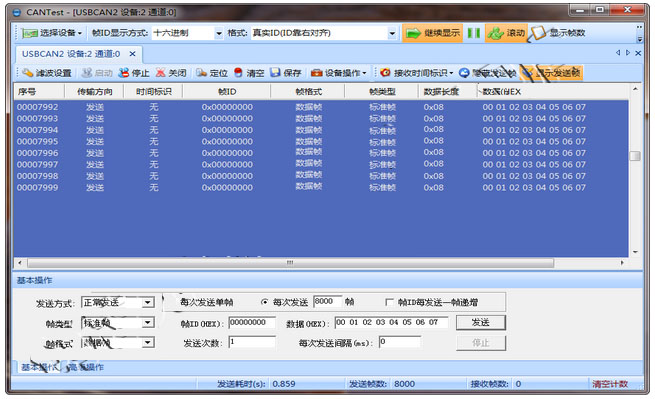The width and height of the screenshot is (655, 399).
Task: Click the 清空 clear icon
Action: tap(238, 73)
